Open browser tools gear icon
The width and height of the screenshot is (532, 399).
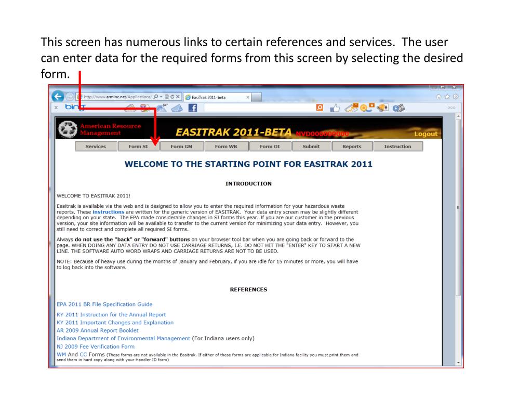coord(456,97)
